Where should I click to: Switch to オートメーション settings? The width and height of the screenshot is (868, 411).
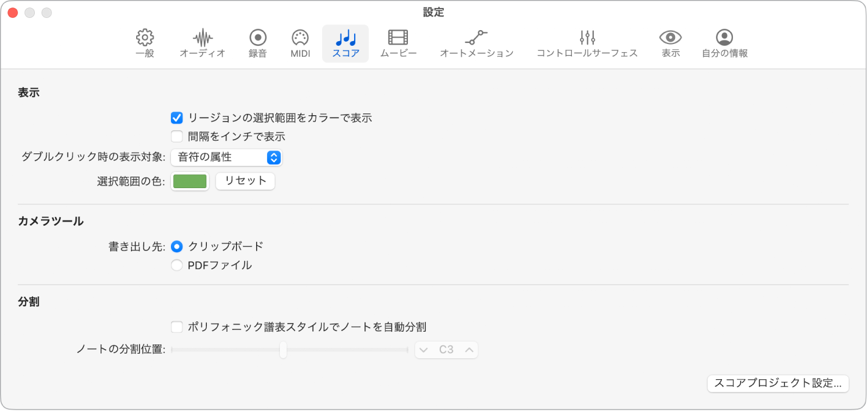pos(476,43)
